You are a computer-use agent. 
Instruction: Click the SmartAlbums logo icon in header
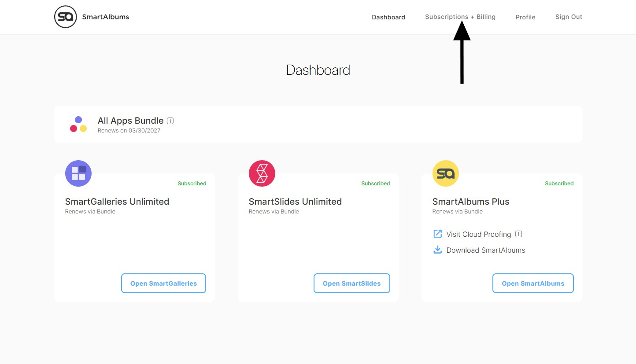[x=66, y=17]
